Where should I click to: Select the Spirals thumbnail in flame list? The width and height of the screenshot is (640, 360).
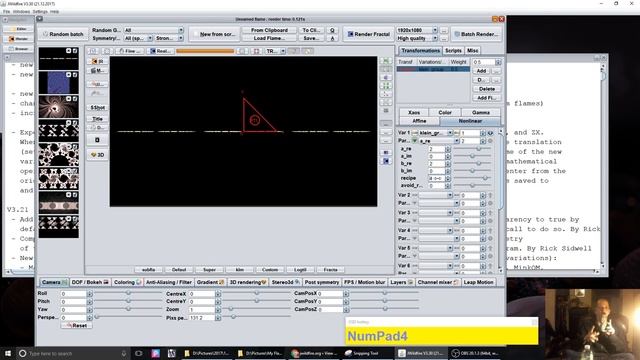(58, 107)
